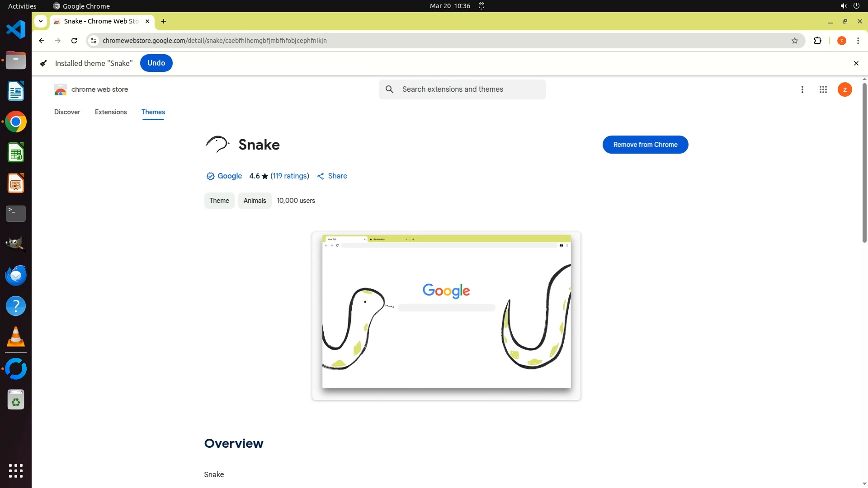Screen dimensions: 868x488
Task: Open Google apps grid menu
Action: click(x=823, y=89)
